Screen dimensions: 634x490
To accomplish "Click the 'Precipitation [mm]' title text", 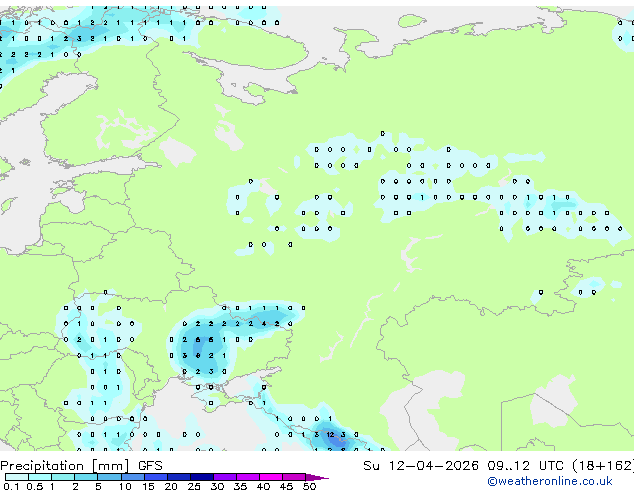I will [x=65, y=466].
